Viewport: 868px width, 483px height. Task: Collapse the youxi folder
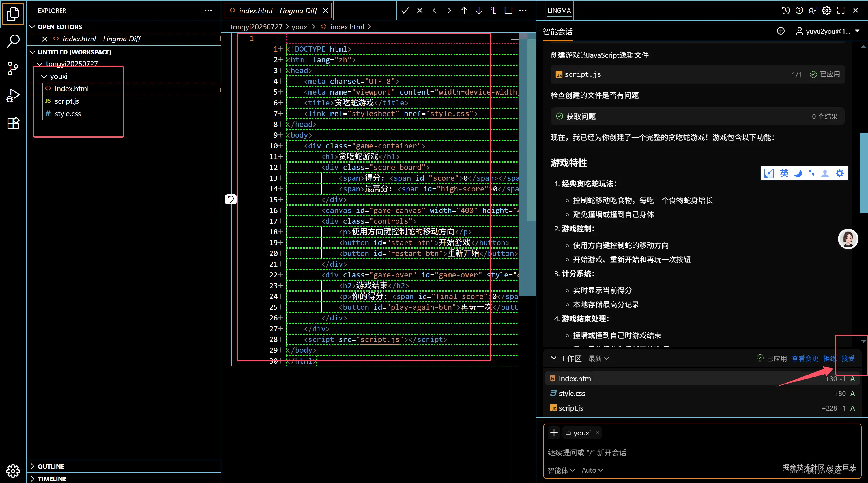[44, 76]
